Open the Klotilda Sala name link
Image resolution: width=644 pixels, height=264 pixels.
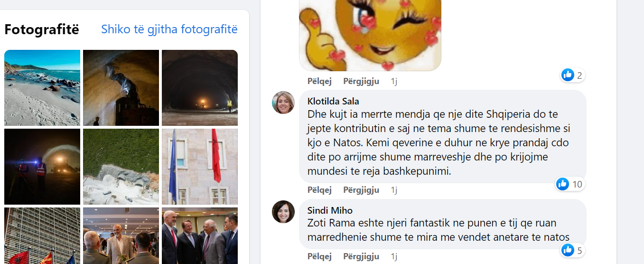tap(333, 101)
